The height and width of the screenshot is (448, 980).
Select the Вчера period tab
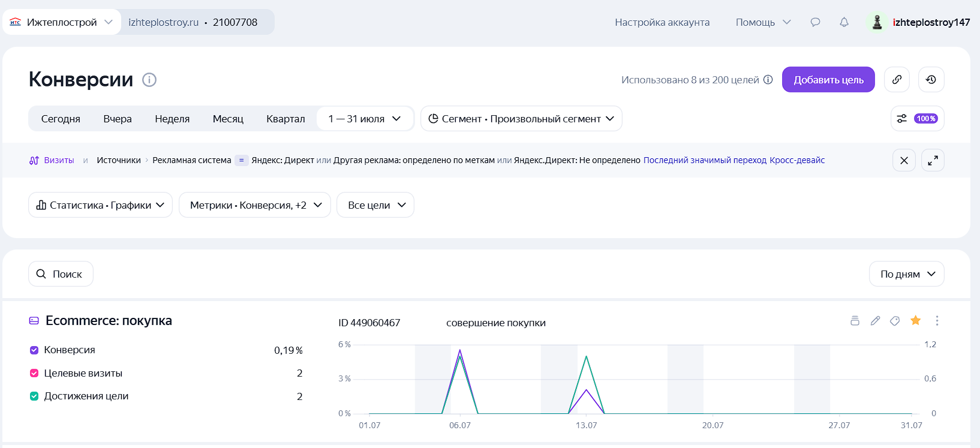pos(118,119)
